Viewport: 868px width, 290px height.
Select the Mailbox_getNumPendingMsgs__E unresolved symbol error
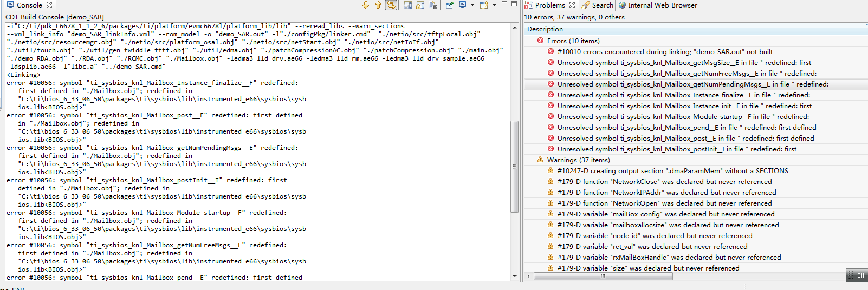coord(696,84)
